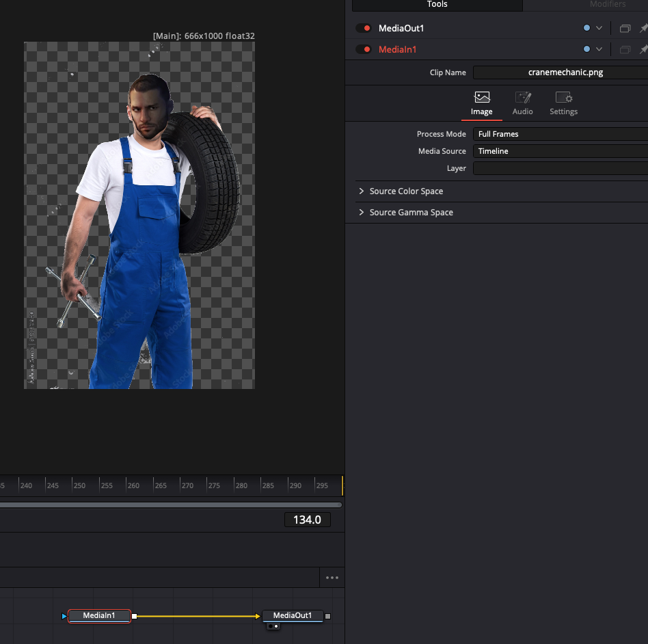Toggle the MediaIn1 enable switch
The height and width of the screenshot is (644, 648).
(x=363, y=50)
